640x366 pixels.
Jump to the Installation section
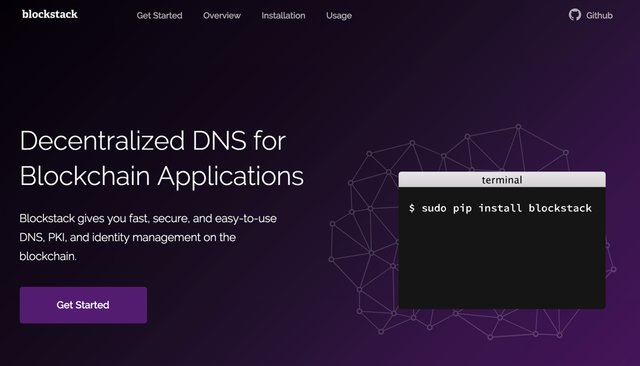click(x=283, y=16)
